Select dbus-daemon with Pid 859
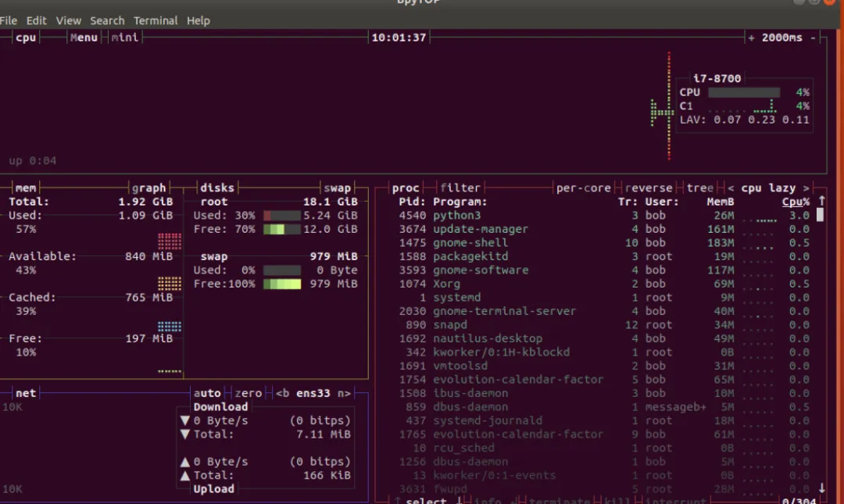The height and width of the screenshot is (504, 844). (604, 407)
